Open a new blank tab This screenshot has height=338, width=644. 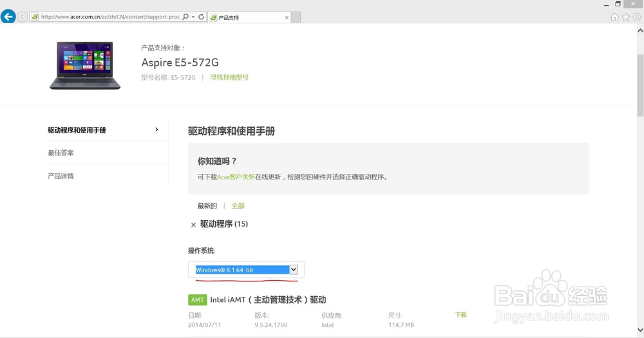296,17
